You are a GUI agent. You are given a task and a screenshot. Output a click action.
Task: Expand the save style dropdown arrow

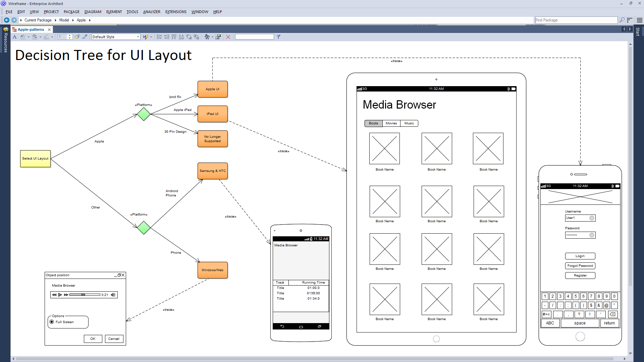pos(151,37)
